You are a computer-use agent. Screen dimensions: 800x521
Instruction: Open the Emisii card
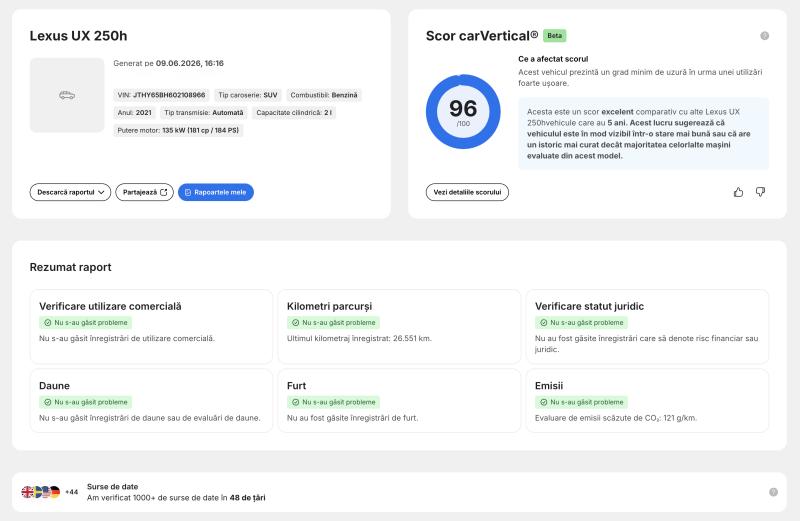pos(647,401)
